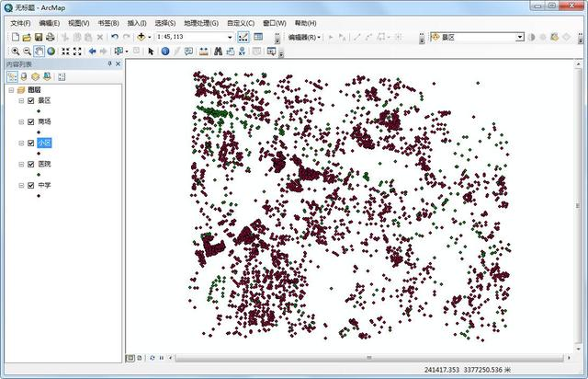Open the 编辑(E) menu

(x=50, y=23)
